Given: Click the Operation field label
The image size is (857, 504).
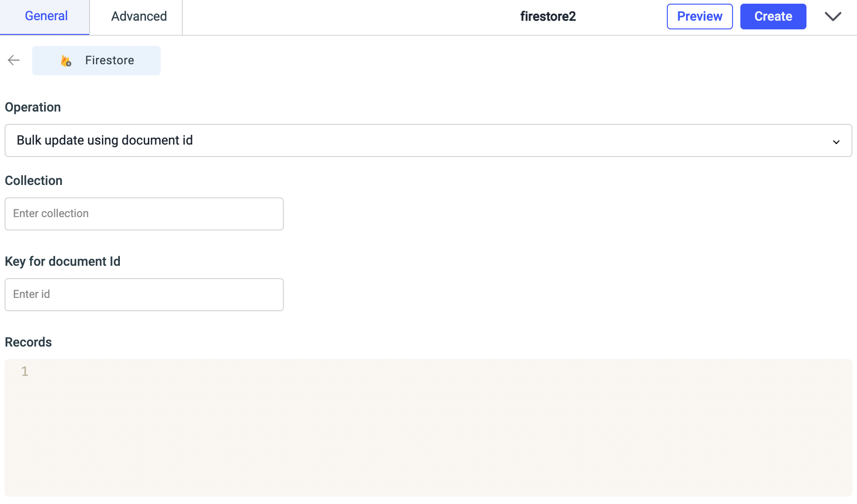Looking at the screenshot, I should click(33, 107).
